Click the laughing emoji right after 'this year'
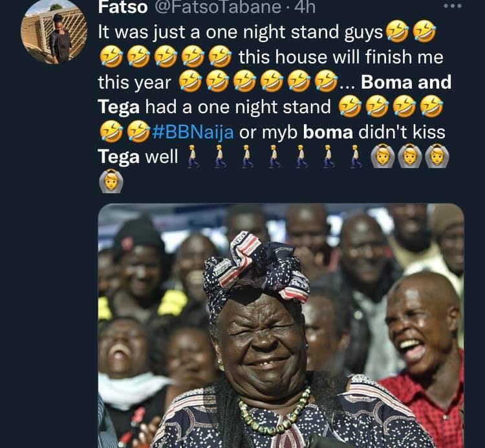The image size is (485, 448). pos(191,81)
